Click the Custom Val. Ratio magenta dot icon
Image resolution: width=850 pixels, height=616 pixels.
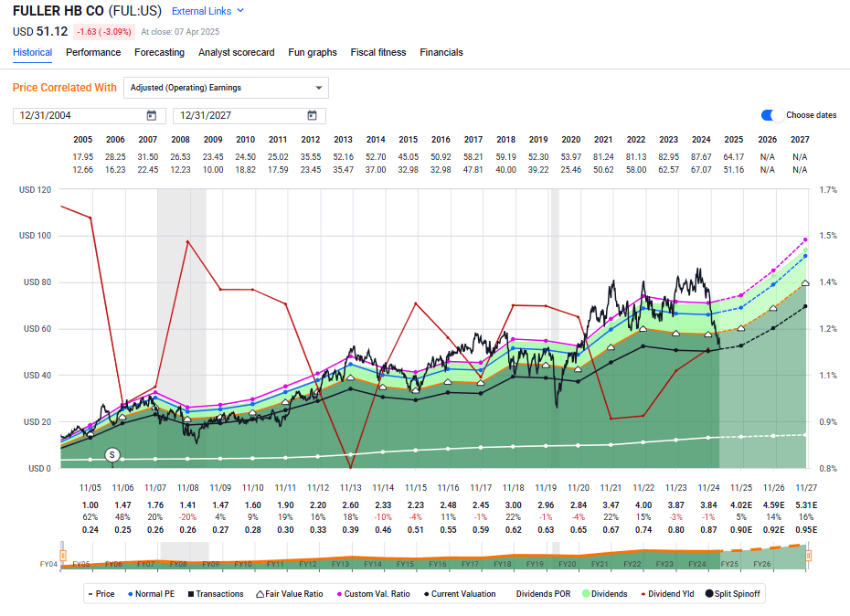[x=339, y=593]
